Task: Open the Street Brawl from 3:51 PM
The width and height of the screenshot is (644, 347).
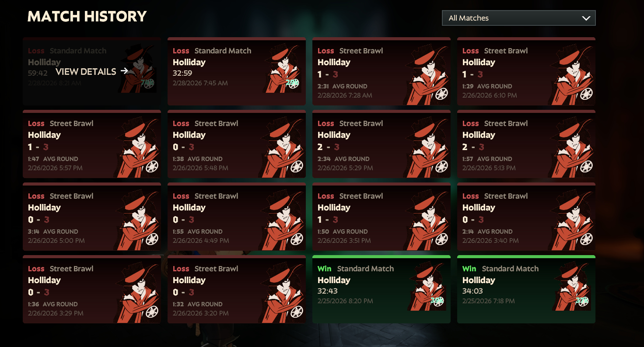Action: (381, 217)
